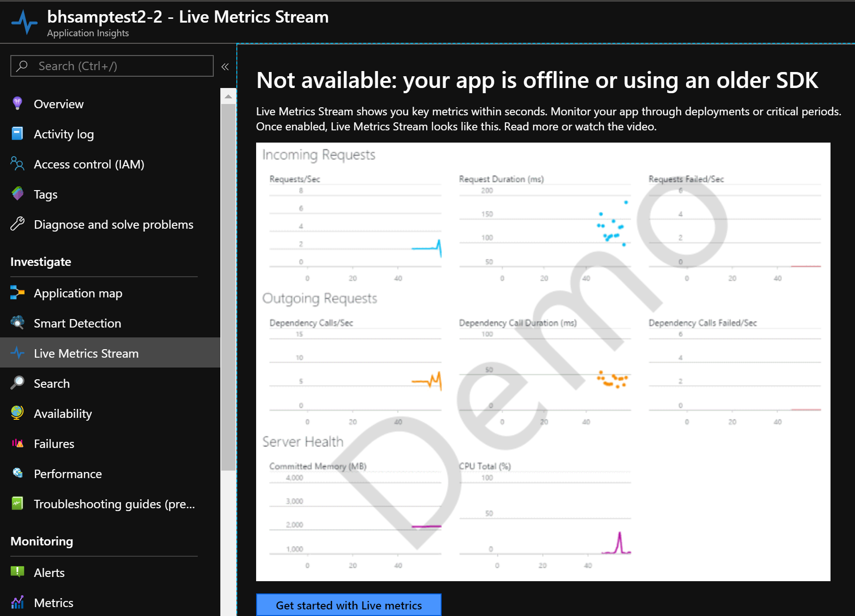Click the scrollbar up arrow
Image resolution: width=855 pixels, height=616 pixels.
(228, 96)
